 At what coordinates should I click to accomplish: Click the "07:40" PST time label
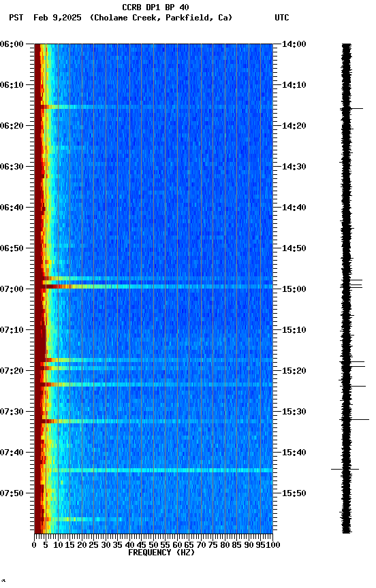[12, 453]
